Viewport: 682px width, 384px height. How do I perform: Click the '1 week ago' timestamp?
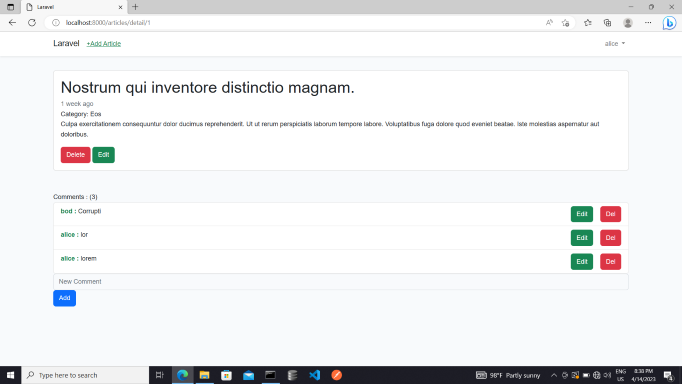tap(77, 104)
